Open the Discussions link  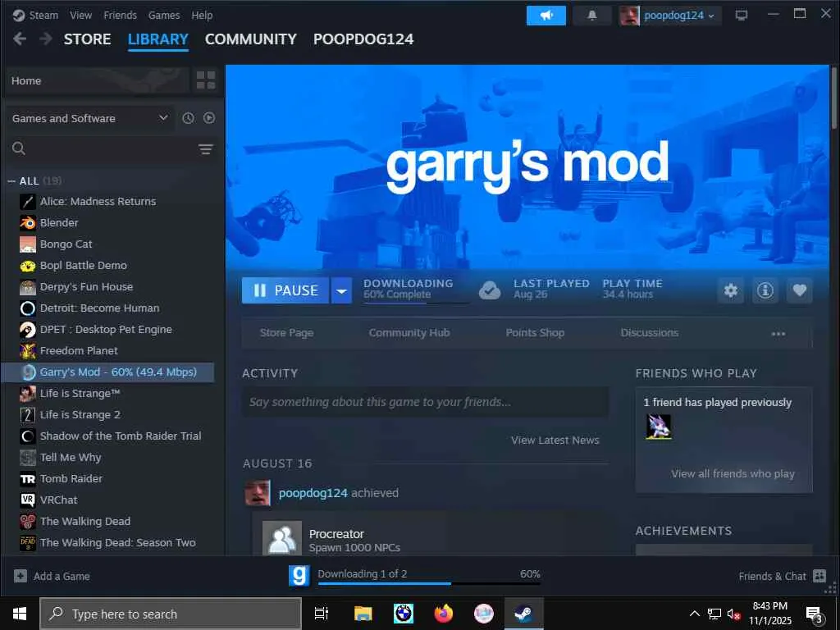pyautogui.click(x=650, y=333)
